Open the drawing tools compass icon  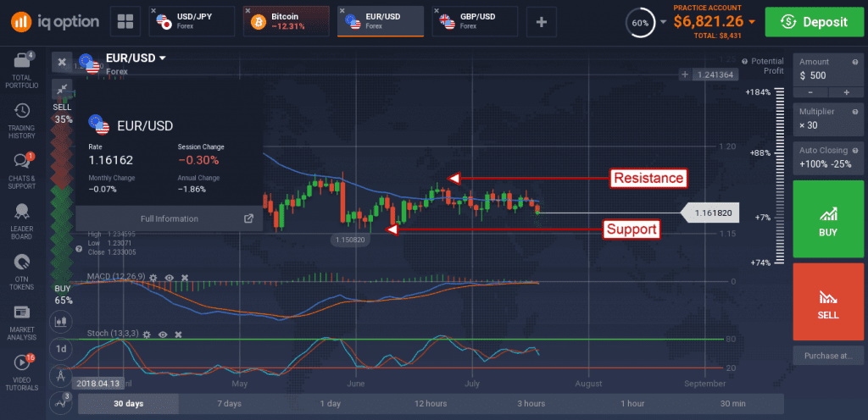point(60,377)
